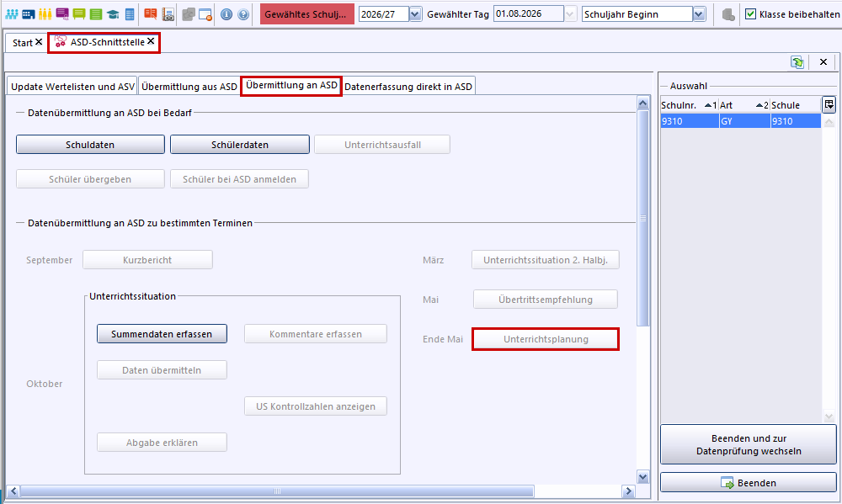Viewport: 842px width, 504px height.
Task: Click the Schülerdaten button
Action: [240, 145]
